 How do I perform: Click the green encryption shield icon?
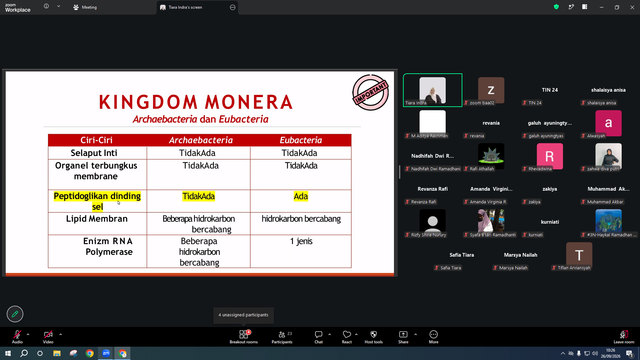(556, 7)
